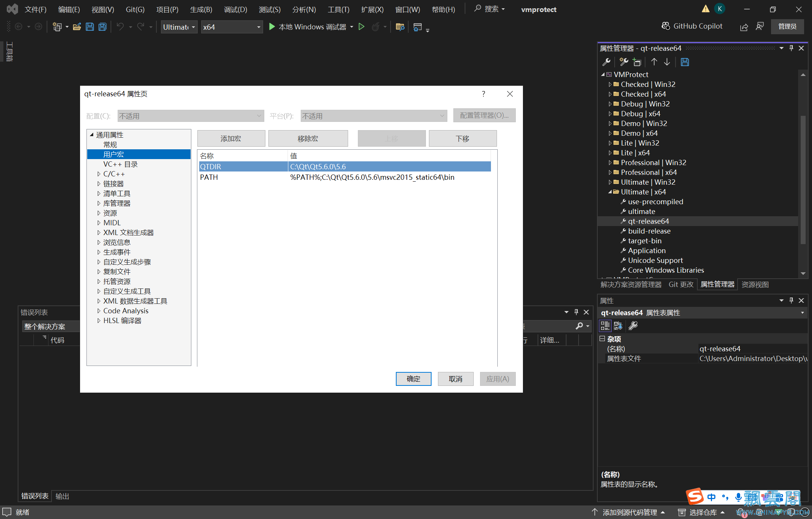Collapse the 通用属性 tree node
812x519 pixels.
point(91,134)
